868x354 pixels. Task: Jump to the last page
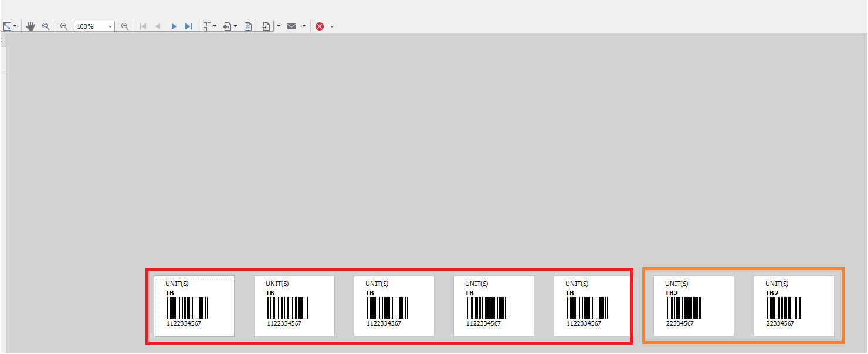coord(188,26)
